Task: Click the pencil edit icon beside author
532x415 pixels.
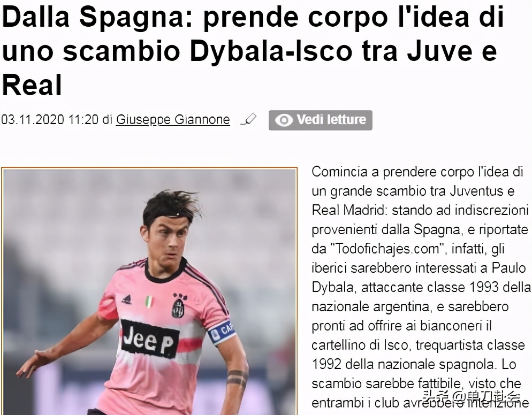Action: click(249, 119)
